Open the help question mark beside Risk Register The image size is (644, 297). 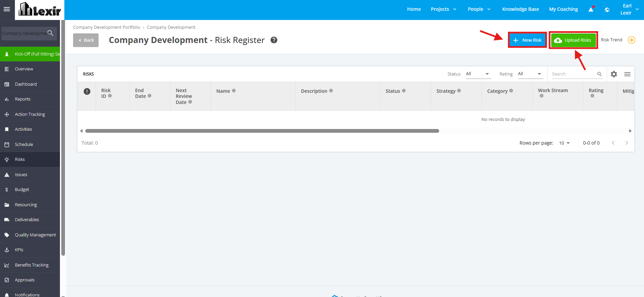(274, 40)
